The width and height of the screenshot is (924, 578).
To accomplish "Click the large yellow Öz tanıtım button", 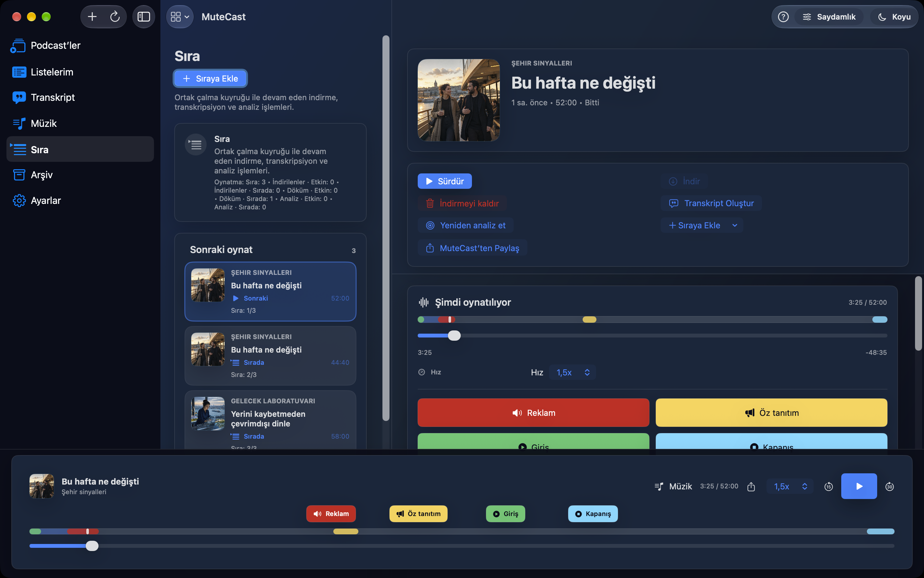I will (x=771, y=413).
